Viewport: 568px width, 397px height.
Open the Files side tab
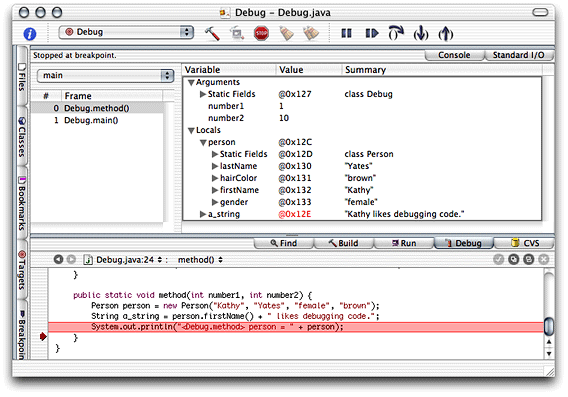pyautogui.click(x=22, y=77)
